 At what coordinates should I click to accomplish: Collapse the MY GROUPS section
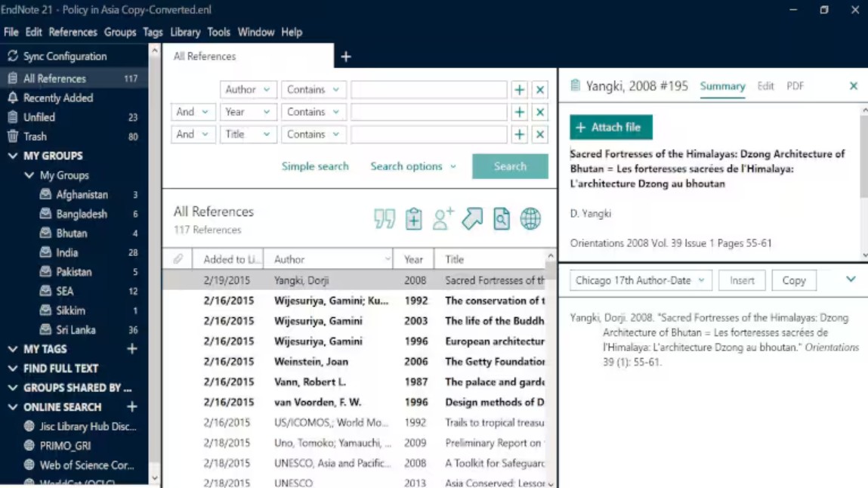[x=13, y=156]
